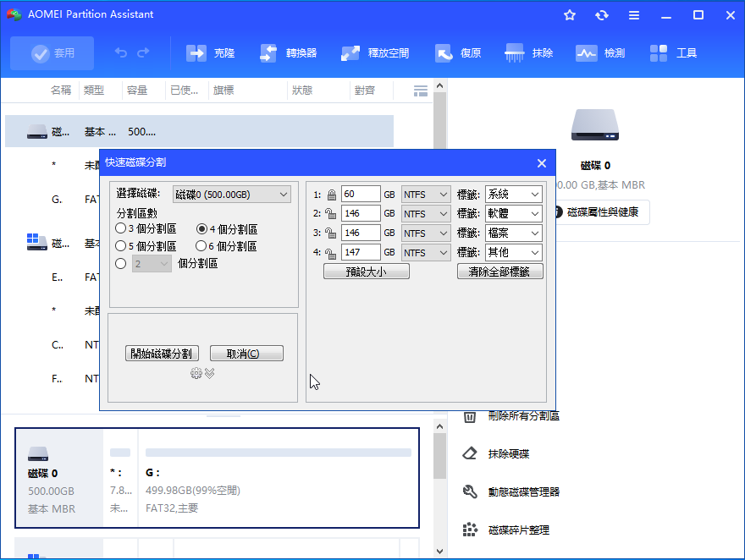
Task: Toggle the list view icon in the column header
Action: pyautogui.click(x=421, y=91)
